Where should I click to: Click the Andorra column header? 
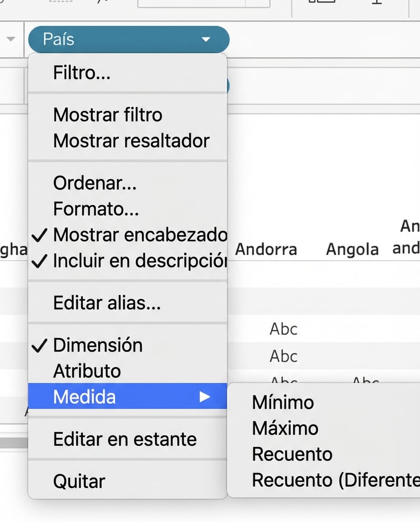point(267,248)
